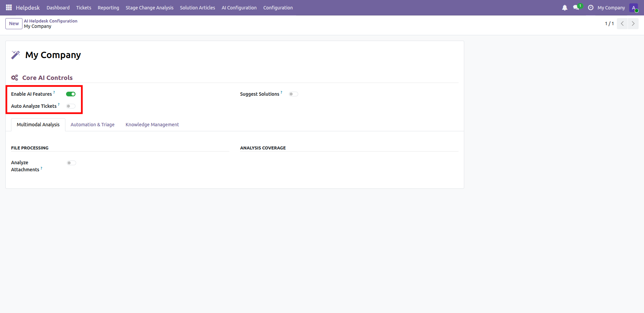Click the ANALYSIS COVERAGE section heading
Screen dimensions: 644x313
(263, 148)
